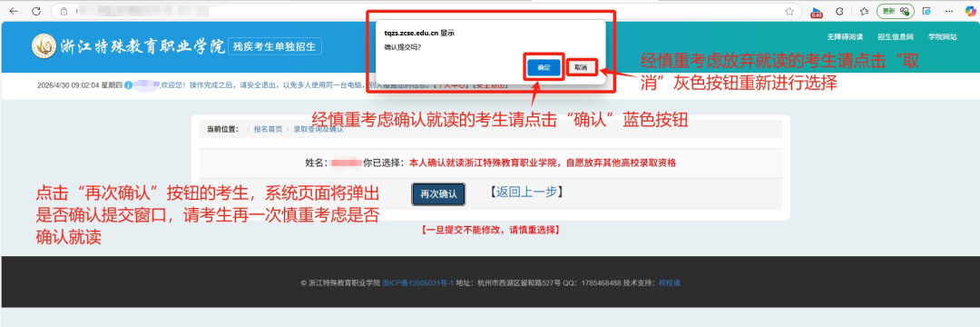
Task: Click the college round logo emblem
Action: coord(44,46)
